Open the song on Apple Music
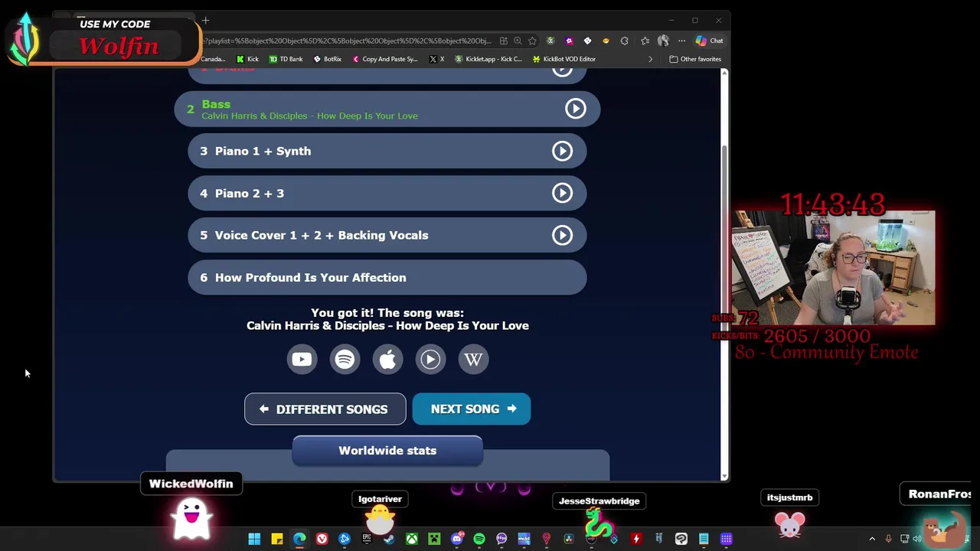This screenshot has width=980, height=551. click(387, 359)
